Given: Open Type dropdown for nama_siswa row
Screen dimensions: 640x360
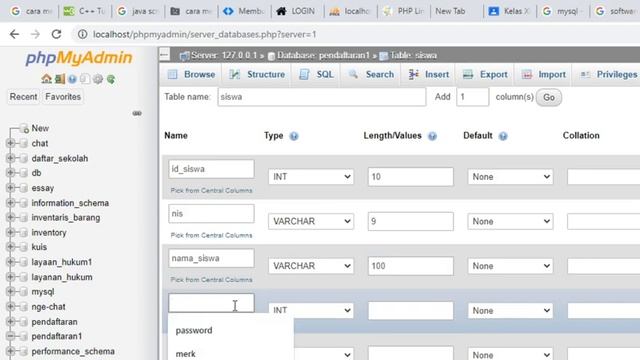Looking at the screenshot, I should click(311, 266).
